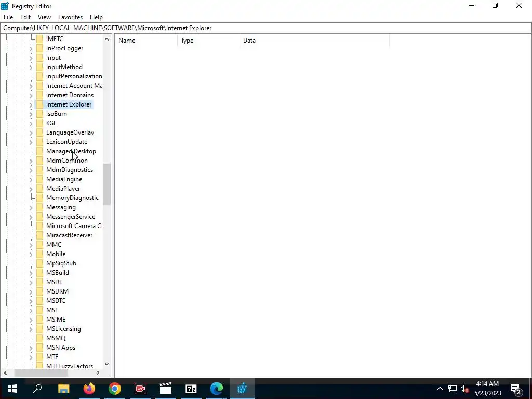532x399 pixels.
Task: Select the MessengerService key
Action: [x=71, y=217]
